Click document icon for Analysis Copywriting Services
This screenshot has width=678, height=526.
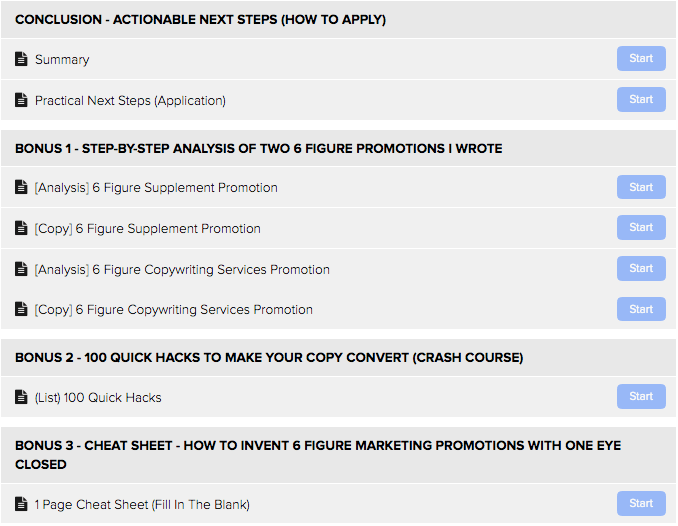21,269
